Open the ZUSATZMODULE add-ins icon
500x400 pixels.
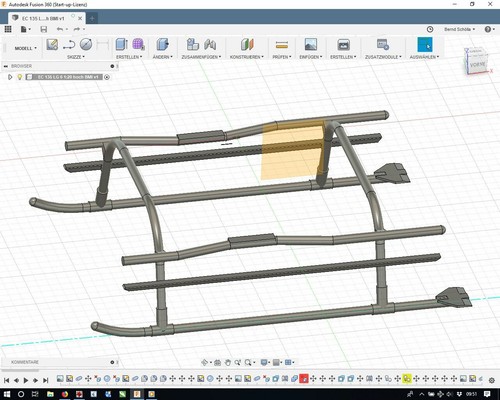(x=383, y=44)
